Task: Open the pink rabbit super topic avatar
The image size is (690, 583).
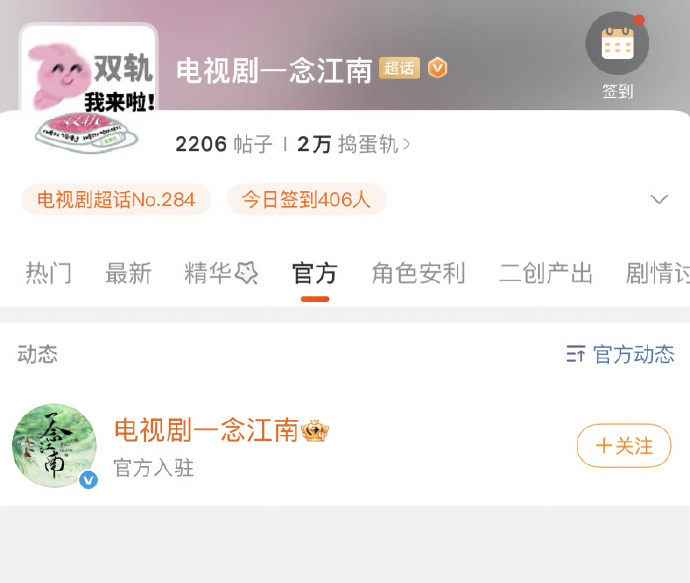Action: pos(88,90)
